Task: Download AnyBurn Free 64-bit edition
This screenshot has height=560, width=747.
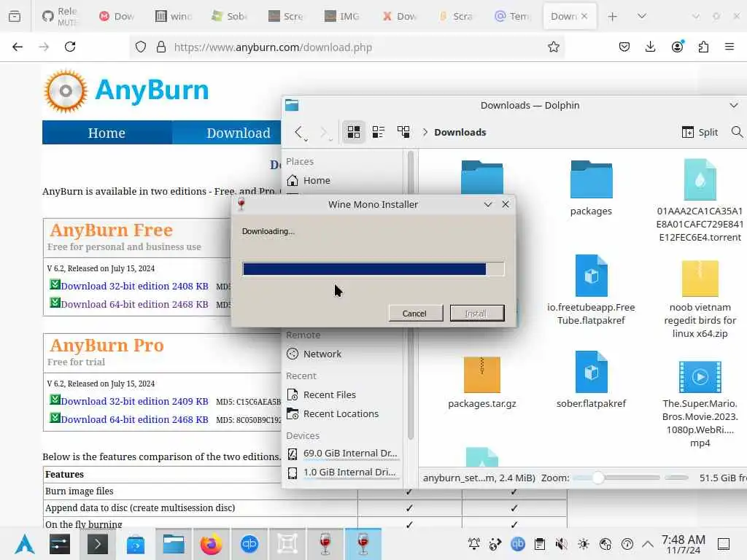Action: pos(134,304)
